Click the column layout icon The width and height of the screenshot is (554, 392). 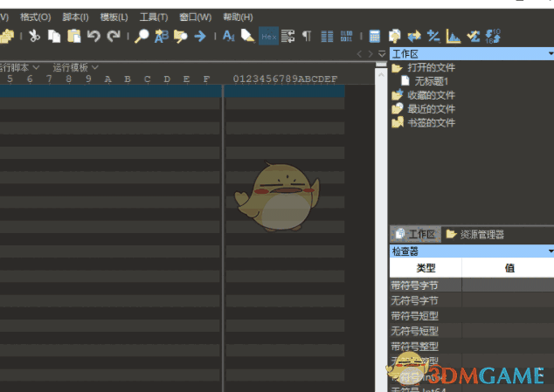tap(327, 36)
